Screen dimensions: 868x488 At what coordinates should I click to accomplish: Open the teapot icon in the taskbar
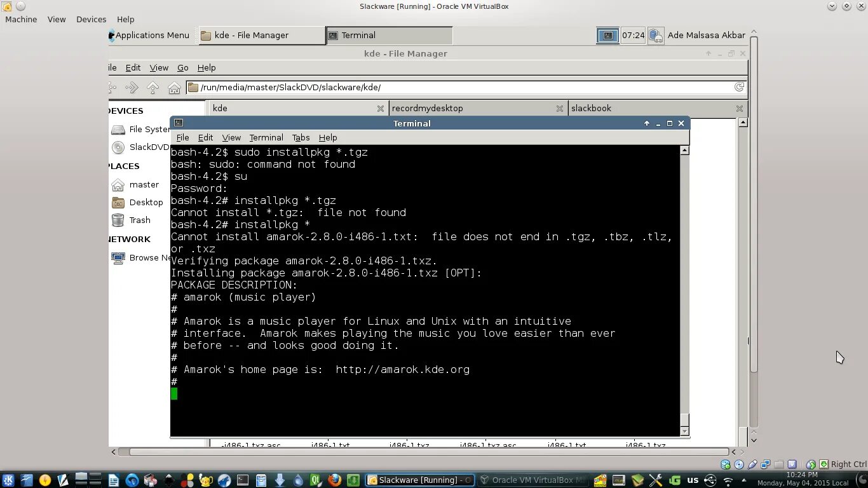(x=205, y=480)
